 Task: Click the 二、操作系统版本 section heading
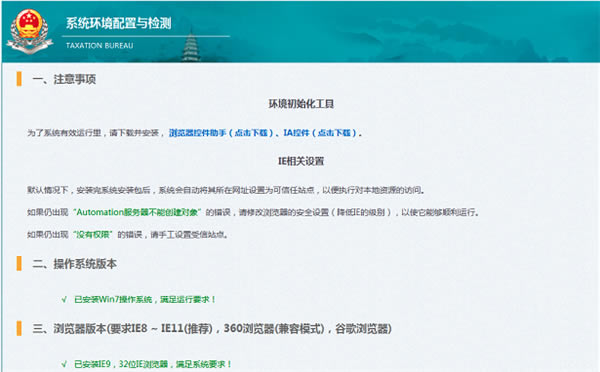point(74,264)
